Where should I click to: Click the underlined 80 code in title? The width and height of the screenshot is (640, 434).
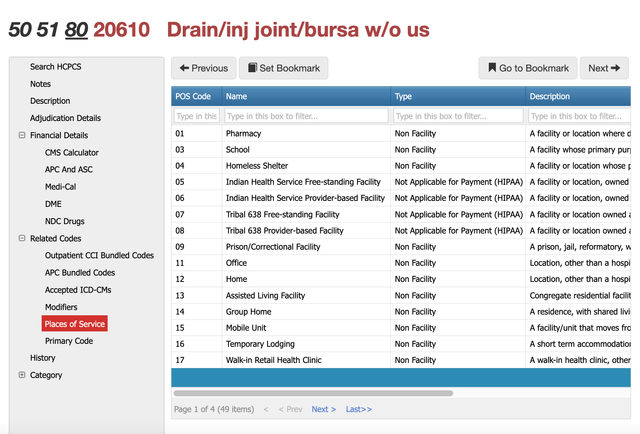76,30
